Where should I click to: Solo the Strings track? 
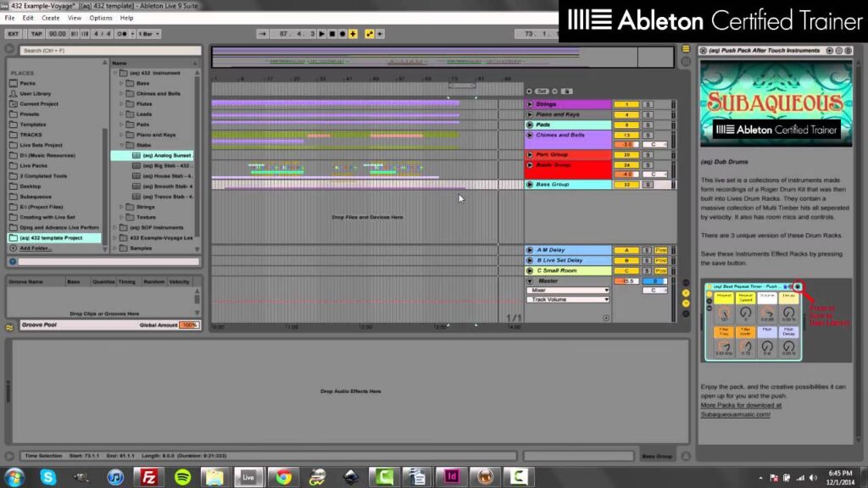(x=647, y=104)
